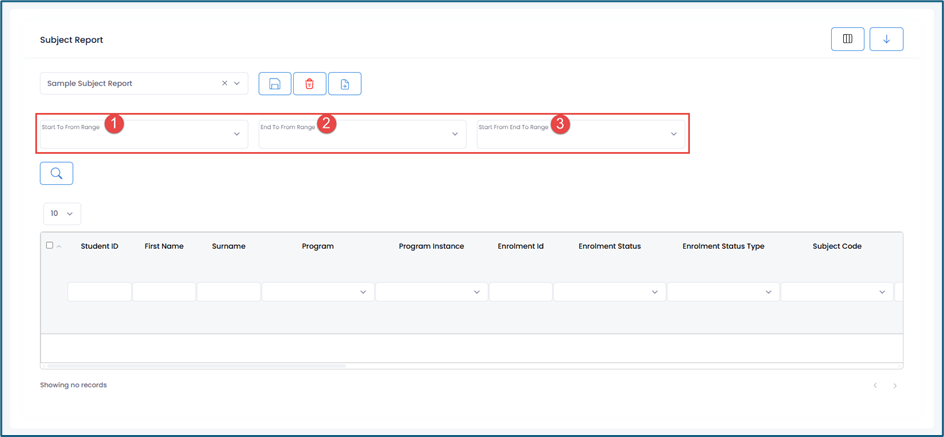Viewport: 944px width, 437px height.
Task: Click the red delete trash icon
Action: point(310,84)
